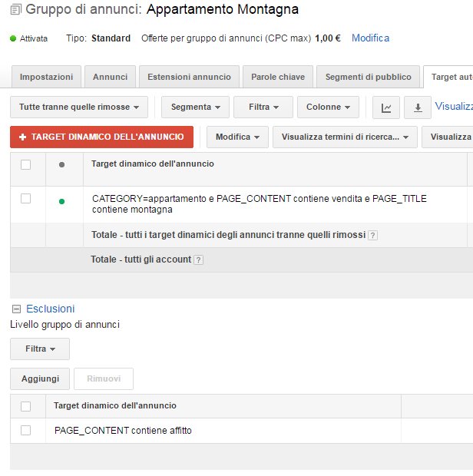473x476 pixels.
Task: Open the Filtra dropdown under Esclusioni
Action: 40,349
